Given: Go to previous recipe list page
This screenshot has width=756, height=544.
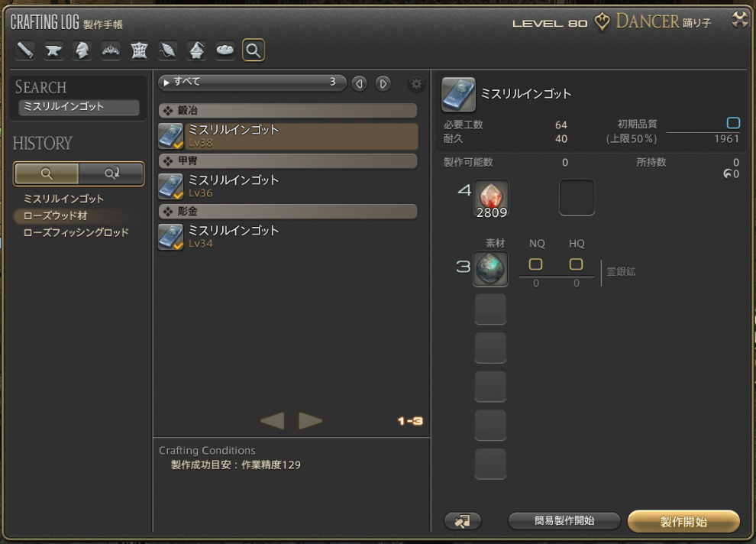Looking at the screenshot, I should [273, 420].
